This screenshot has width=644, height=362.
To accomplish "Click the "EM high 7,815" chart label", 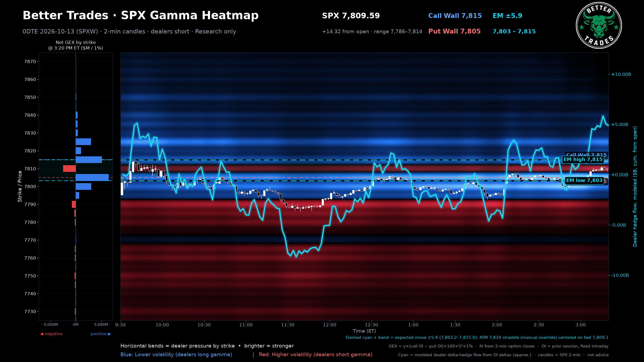I will tap(583, 160).
